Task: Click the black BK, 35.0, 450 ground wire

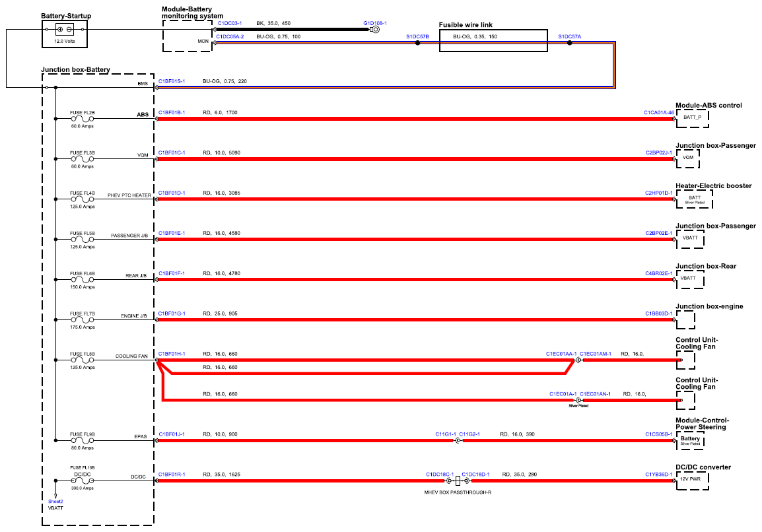Action: coord(293,30)
